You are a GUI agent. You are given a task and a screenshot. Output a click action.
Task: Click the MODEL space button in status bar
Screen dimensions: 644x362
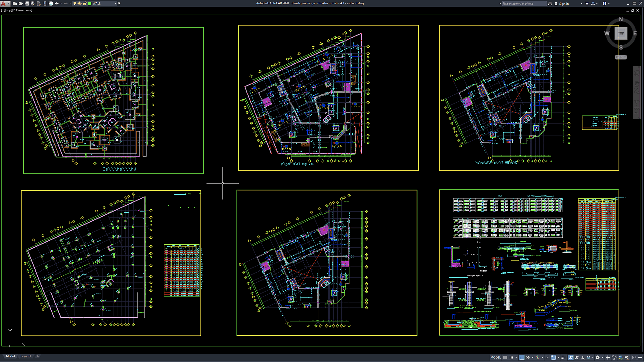click(x=495, y=357)
